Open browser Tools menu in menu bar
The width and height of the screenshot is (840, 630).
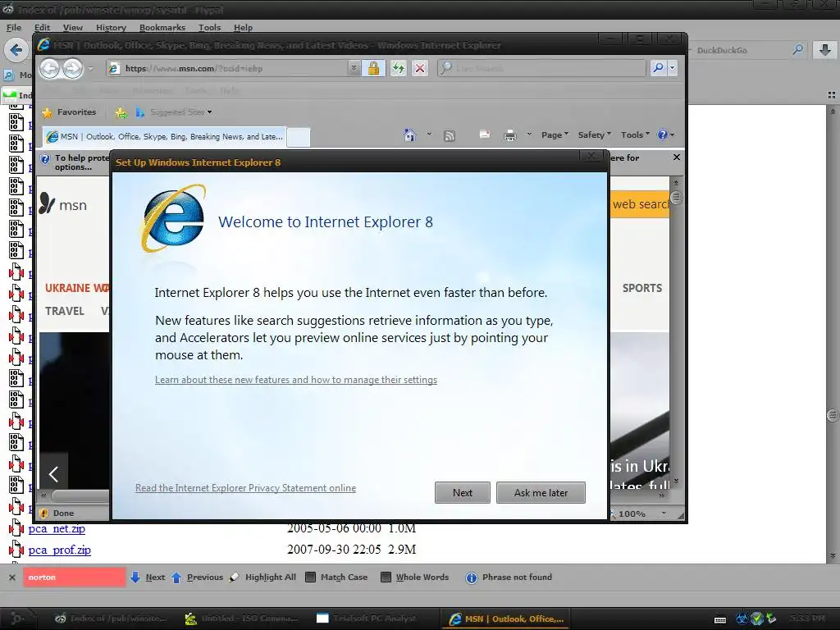point(209,27)
